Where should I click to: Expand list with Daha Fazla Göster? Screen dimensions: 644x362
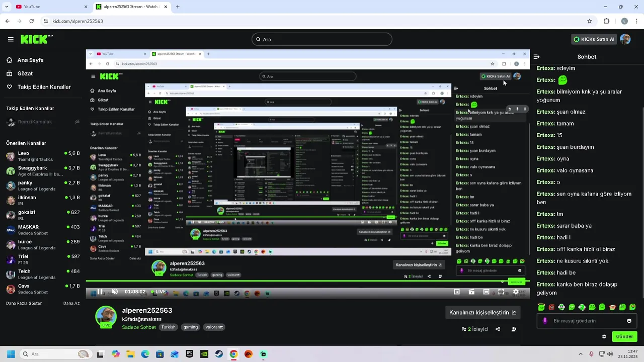[25, 303]
